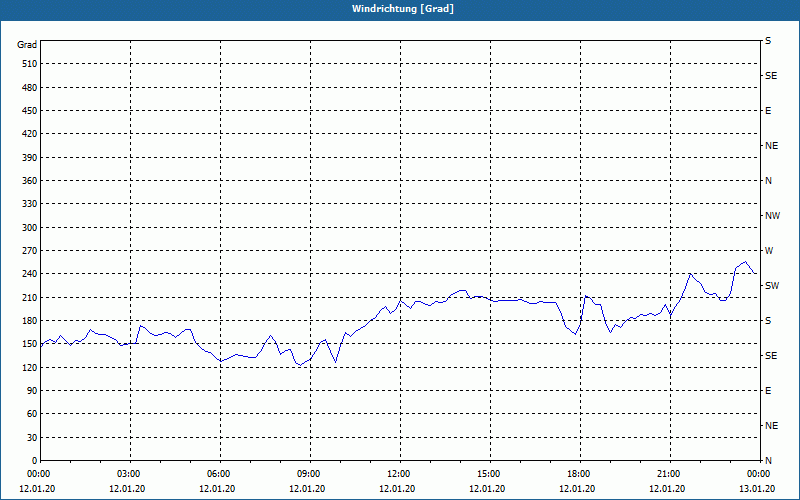
Task: Select the NE compass label just below 420 level
Action: tap(771, 146)
